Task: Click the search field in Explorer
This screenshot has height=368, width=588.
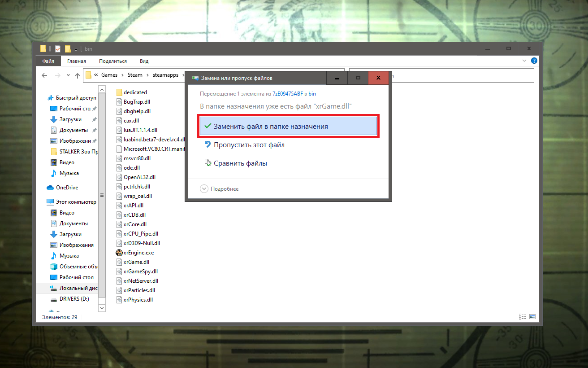Action: tap(441, 75)
